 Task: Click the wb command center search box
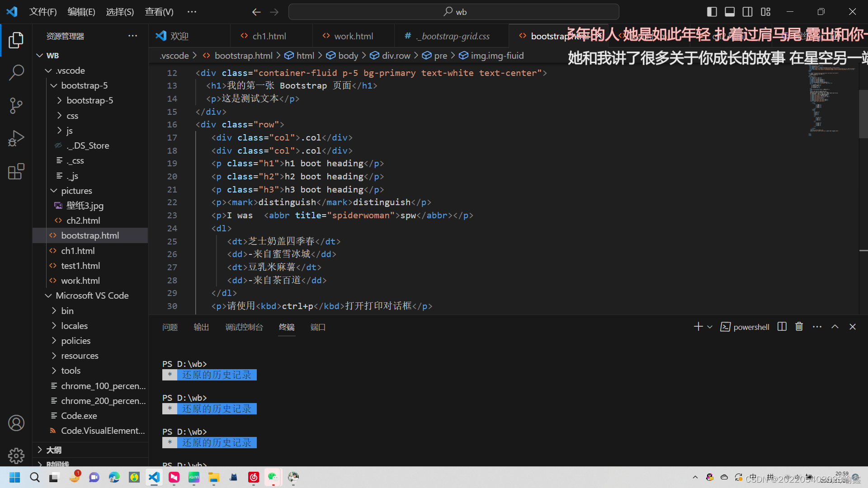tap(454, 12)
